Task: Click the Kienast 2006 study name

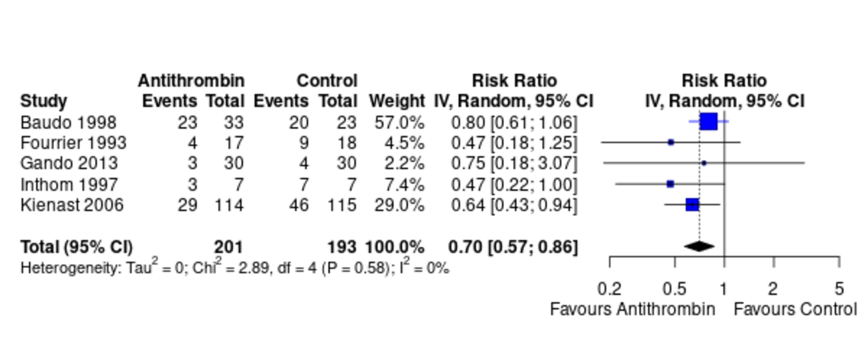Action: point(72,205)
